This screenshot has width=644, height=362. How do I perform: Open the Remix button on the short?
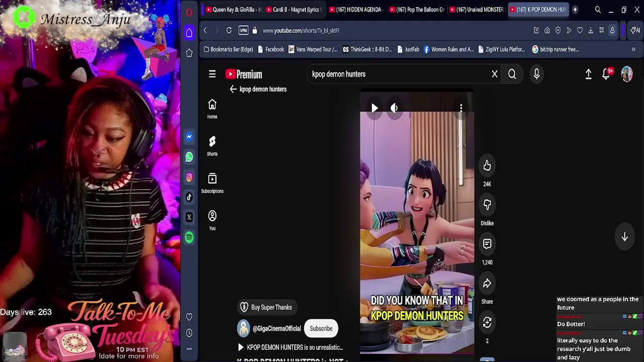pos(487,323)
